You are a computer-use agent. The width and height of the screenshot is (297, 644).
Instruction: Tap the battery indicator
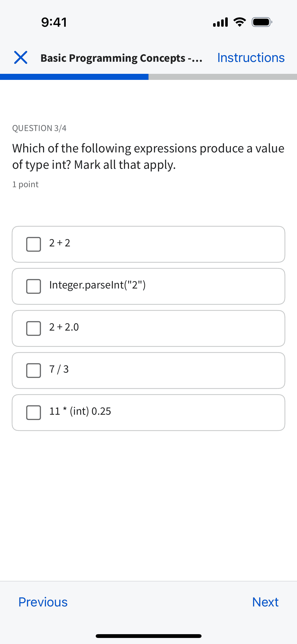pos(261,22)
